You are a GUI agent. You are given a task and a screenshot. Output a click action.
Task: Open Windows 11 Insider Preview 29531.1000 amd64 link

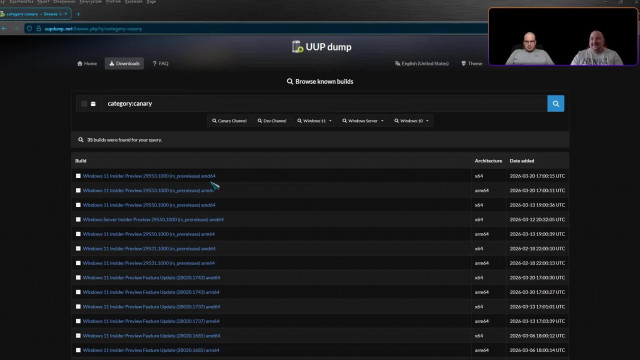(149, 249)
